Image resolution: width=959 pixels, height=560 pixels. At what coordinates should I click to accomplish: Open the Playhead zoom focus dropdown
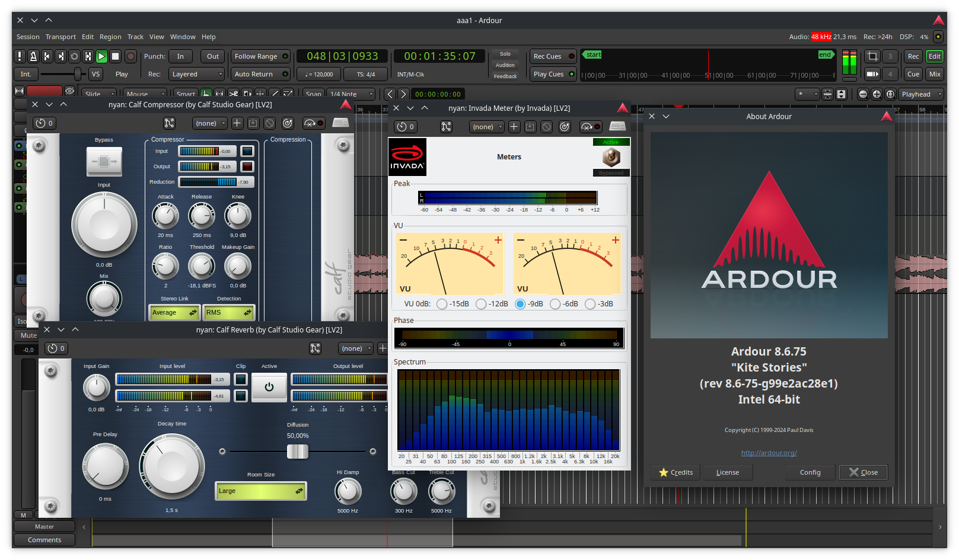921,94
